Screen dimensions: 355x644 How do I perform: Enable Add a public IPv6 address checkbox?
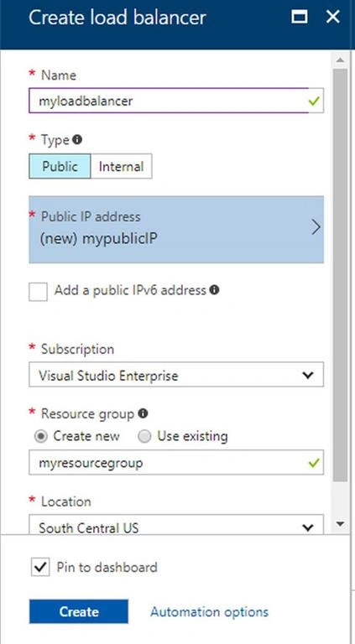coord(38,292)
